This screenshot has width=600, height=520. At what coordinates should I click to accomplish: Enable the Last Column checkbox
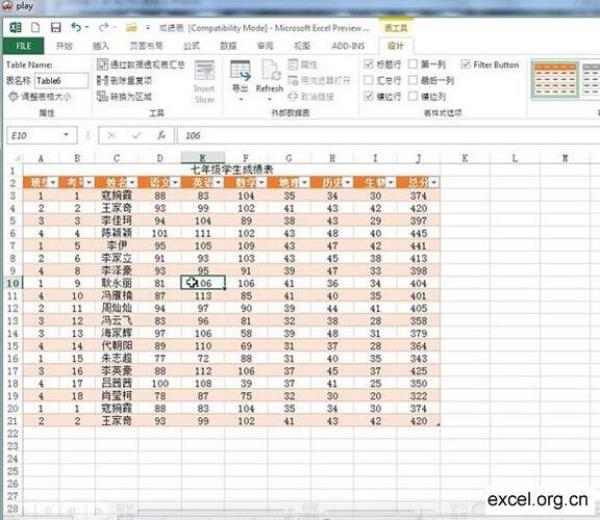(412, 80)
